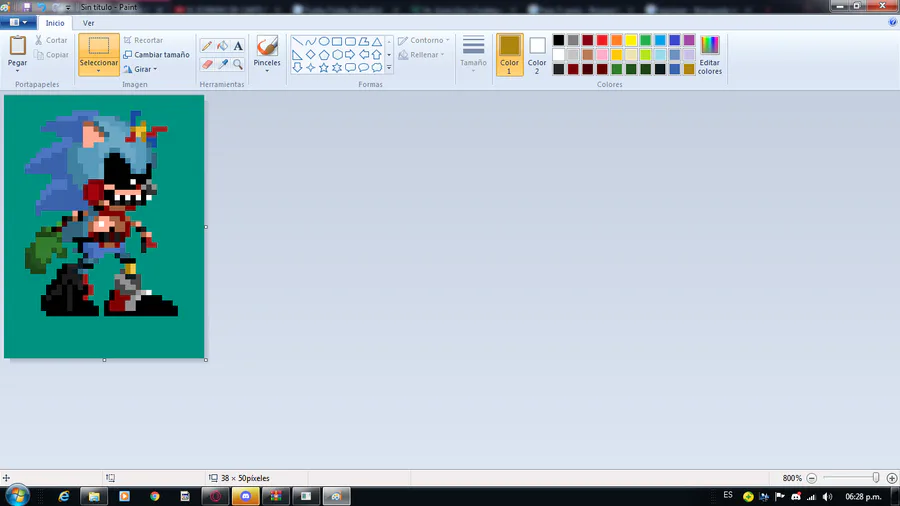Viewport: 900px width, 506px height.
Task: Choose the five-point star shape
Action: (x=324, y=68)
